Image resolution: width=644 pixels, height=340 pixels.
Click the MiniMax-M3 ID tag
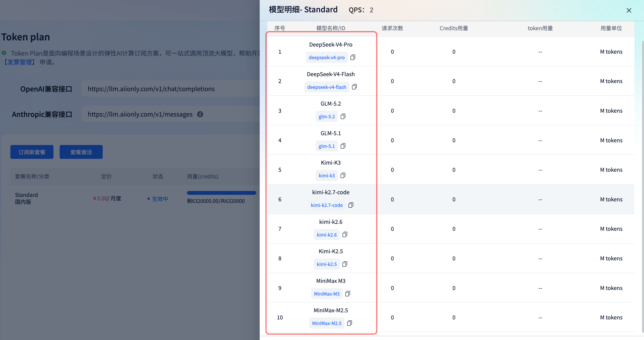pyautogui.click(x=326, y=294)
